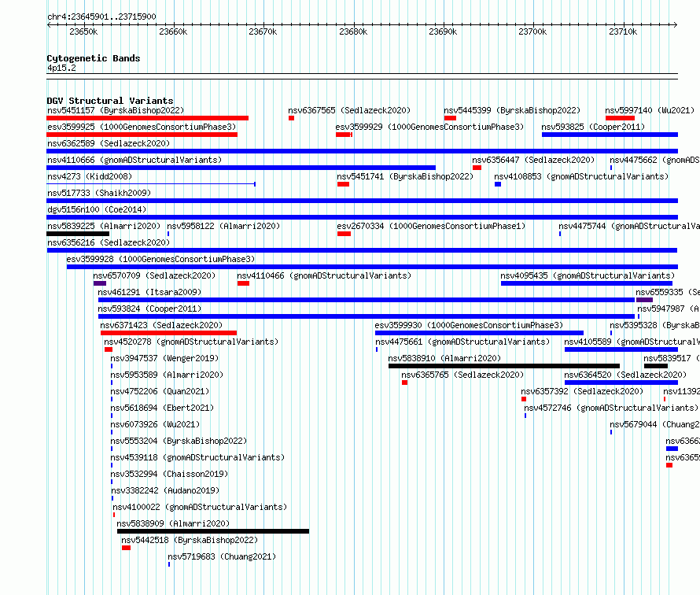This screenshot has width=700, height=595.
Task: Select nsv5958122 (Almarri2020) label
Action: (223, 226)
